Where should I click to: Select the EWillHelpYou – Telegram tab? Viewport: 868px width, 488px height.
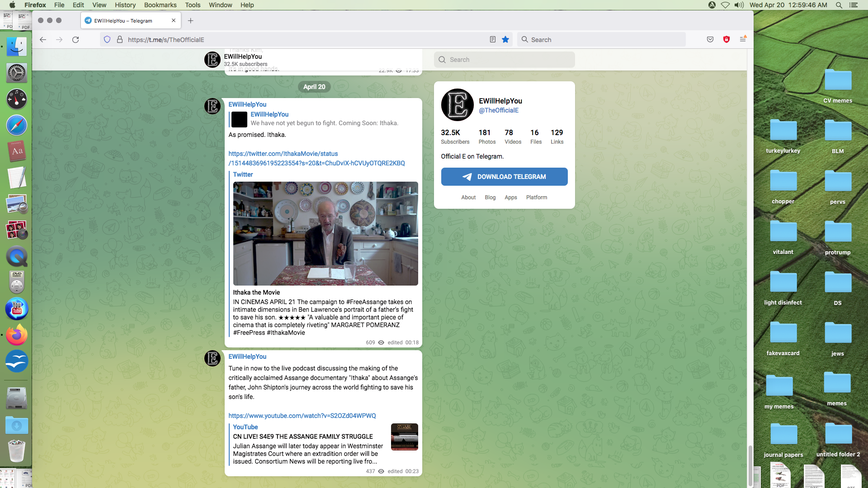[131, 21]
